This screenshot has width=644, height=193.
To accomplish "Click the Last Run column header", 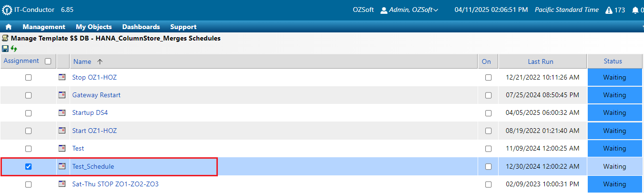I will pyautogui.click(x=541, y=61).
